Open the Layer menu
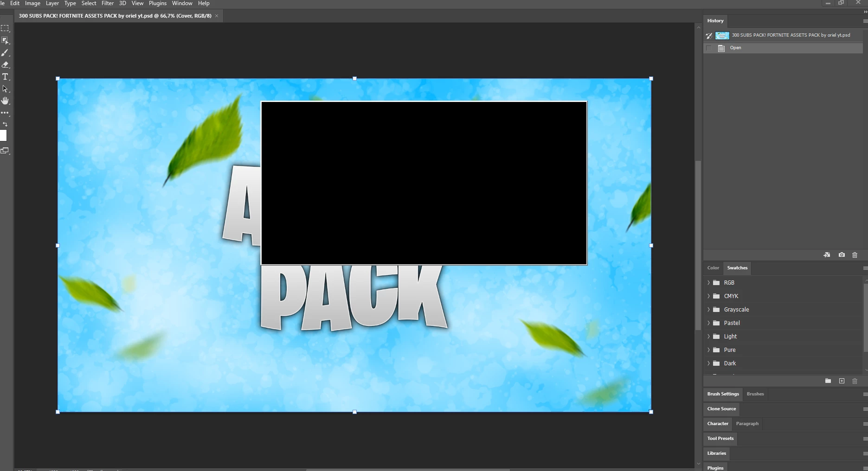The height and width of the screenshot is (471, 868). [x=52, y=3]
